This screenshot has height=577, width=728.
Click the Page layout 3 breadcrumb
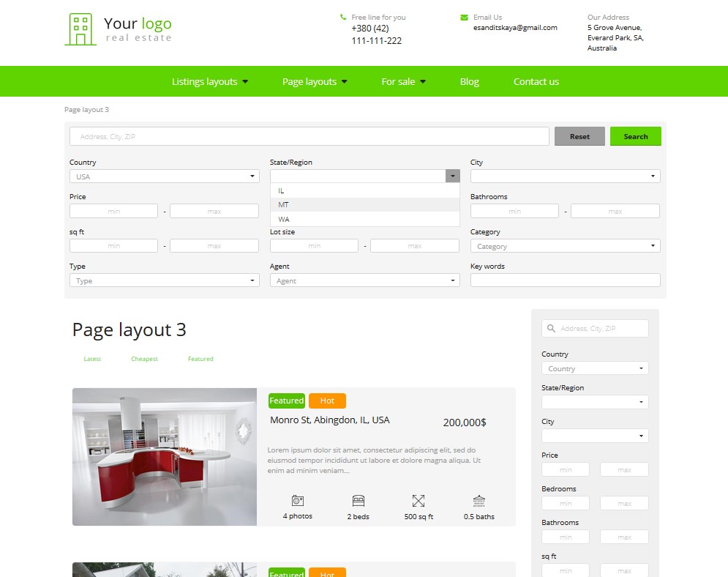click(x=86, y=110)
